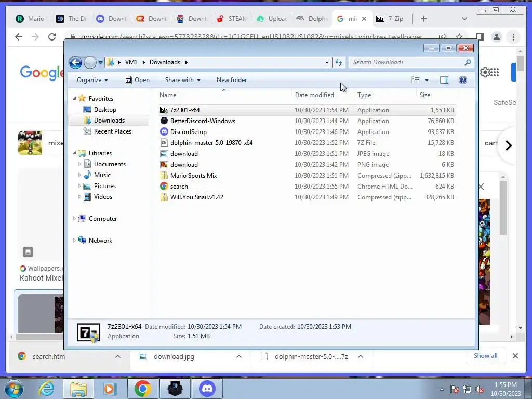Collapse the Favorites tree section
532x399 pixels.
74,98
